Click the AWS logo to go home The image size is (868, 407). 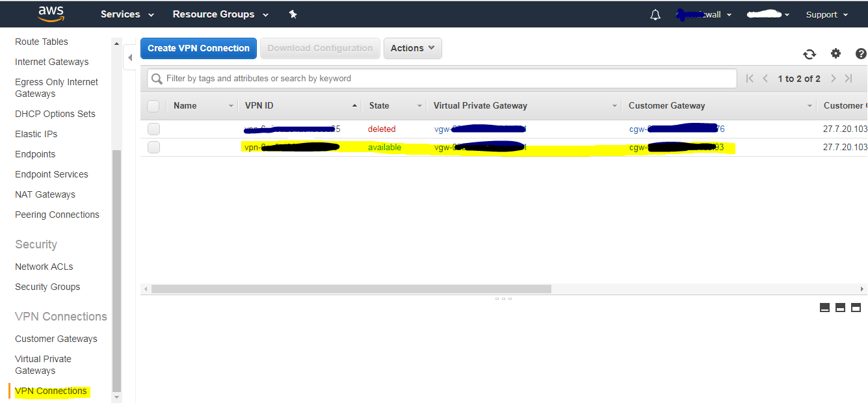pos(51,14)
